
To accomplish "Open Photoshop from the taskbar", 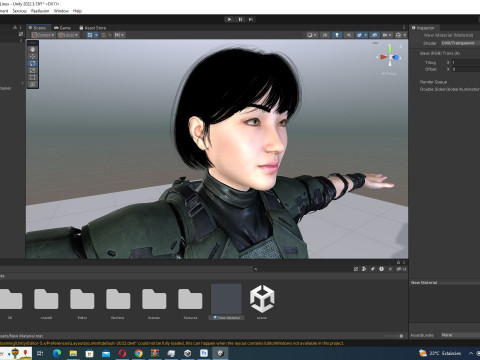I will click(204, 353).
